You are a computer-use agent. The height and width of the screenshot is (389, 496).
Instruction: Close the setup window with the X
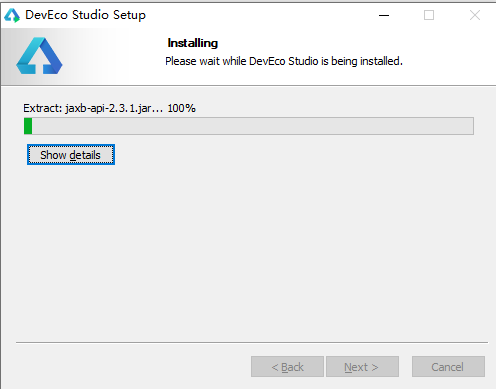(x=475, y=15)
